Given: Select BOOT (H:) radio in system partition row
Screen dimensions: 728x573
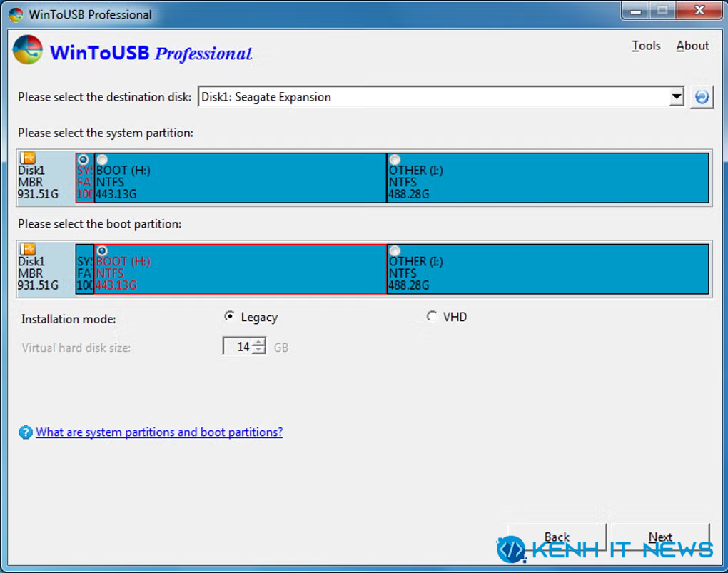Looking at the screenshot, I should [102, 160].
